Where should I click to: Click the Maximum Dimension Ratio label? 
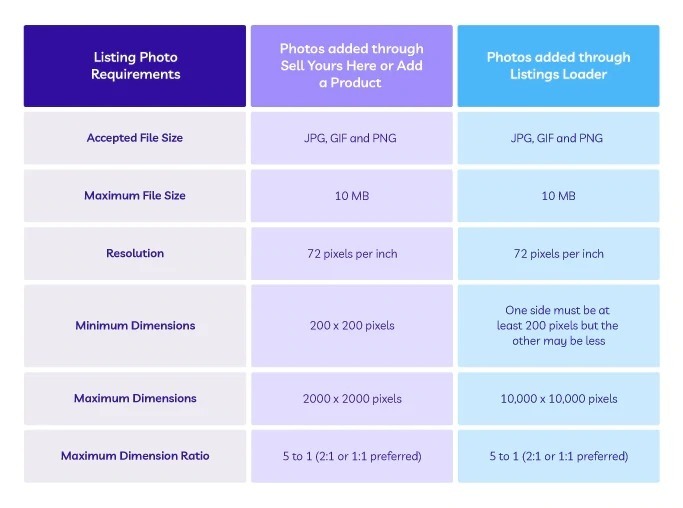(135, 456)
